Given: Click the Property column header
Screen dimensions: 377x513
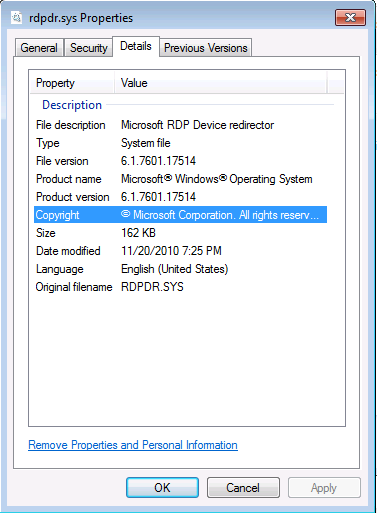Looking at the screenshot, I should [x=72, y=83].
